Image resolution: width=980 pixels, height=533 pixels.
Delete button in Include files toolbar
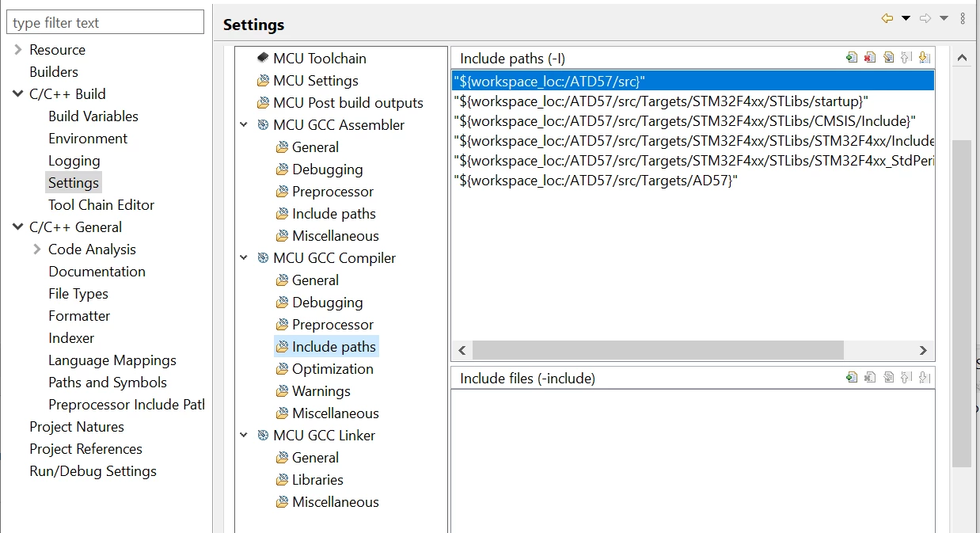(x=870, y=377)
